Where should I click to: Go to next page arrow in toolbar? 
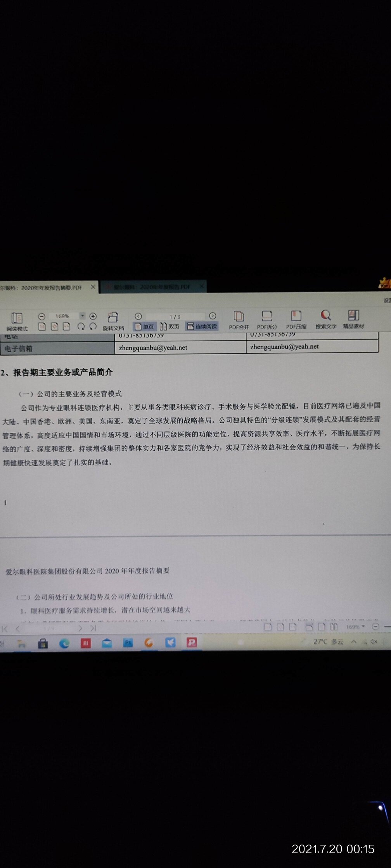[x=213, y=316]
